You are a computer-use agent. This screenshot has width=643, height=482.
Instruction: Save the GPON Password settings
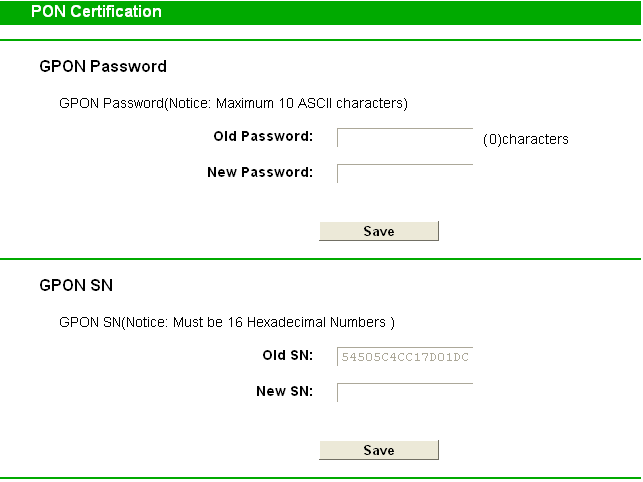click(x=378, y=231)
